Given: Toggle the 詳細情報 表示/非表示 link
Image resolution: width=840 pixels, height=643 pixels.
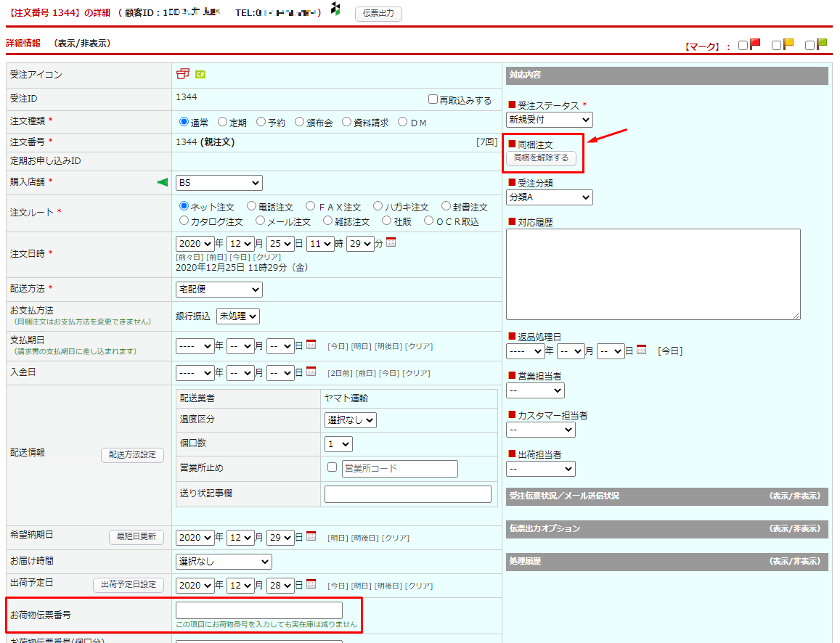Looking at the screenshot, I should click(x=82, y=44).
